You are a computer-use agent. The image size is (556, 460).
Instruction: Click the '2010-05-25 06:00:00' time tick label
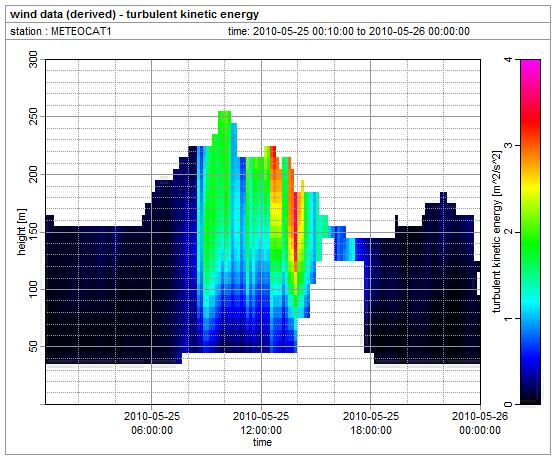pos(152,423)
